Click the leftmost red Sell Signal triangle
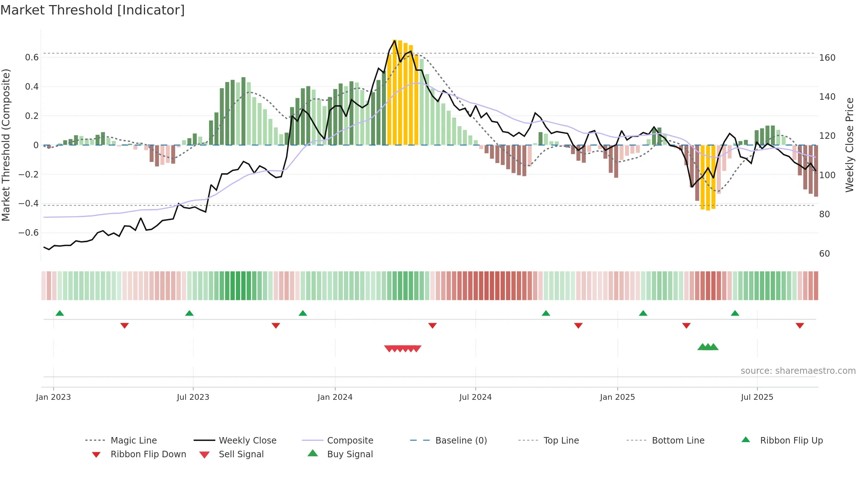This screenshot has height=488, width=868. (x=389, y=348)
